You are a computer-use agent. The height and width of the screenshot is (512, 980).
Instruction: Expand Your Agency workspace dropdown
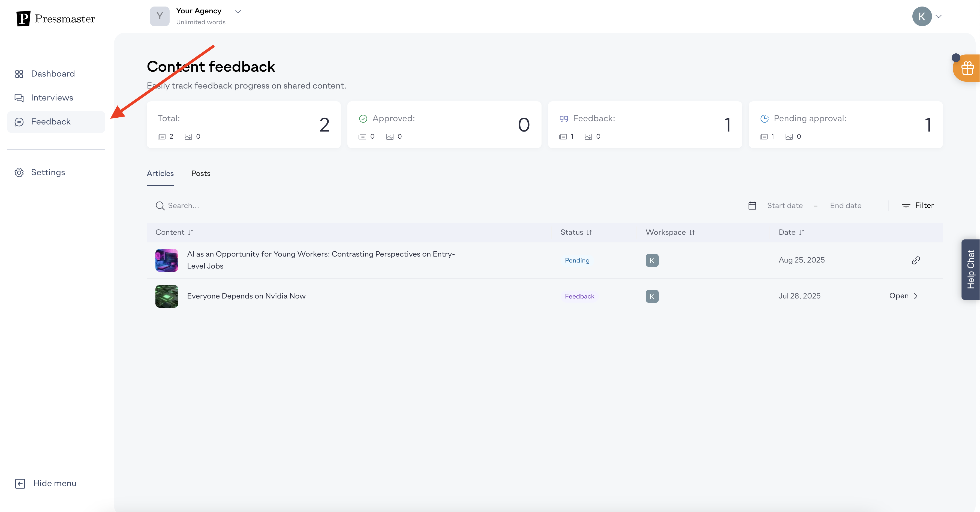pyautogui.click(x=238, y=11)
